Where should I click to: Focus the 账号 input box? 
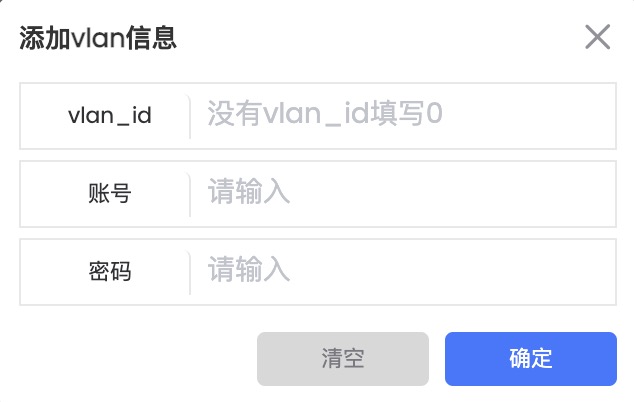tap(400, 193)
